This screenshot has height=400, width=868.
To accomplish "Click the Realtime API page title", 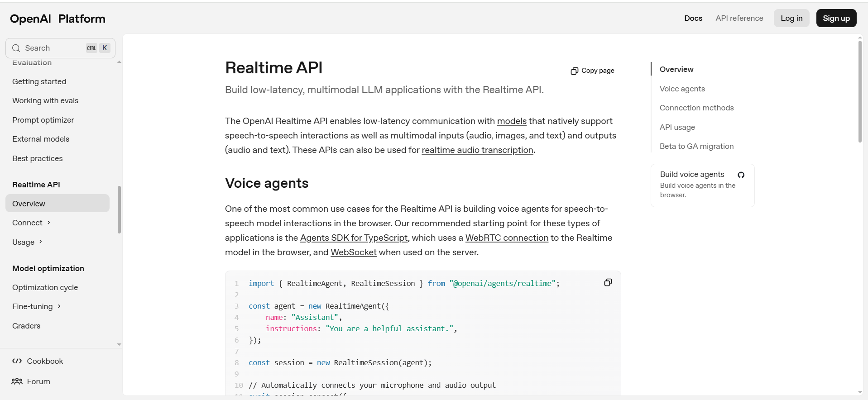I will coord(273,67).
